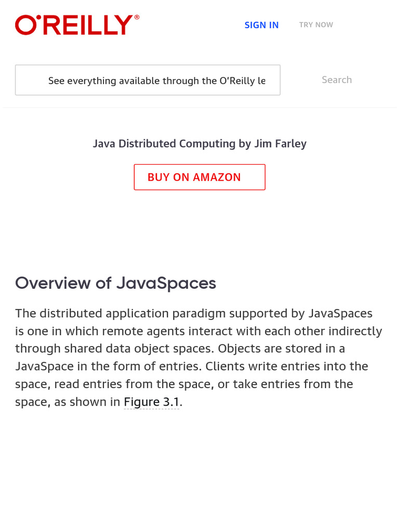Click the words "as shown in"
The width and height of the screenshot is (399, 532).
click(x=87, y=402)
